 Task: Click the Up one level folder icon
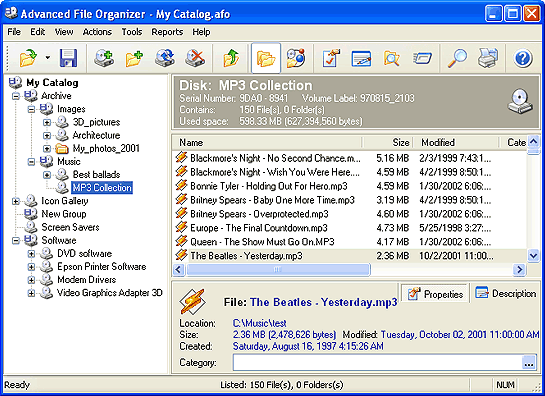(231, 58)
